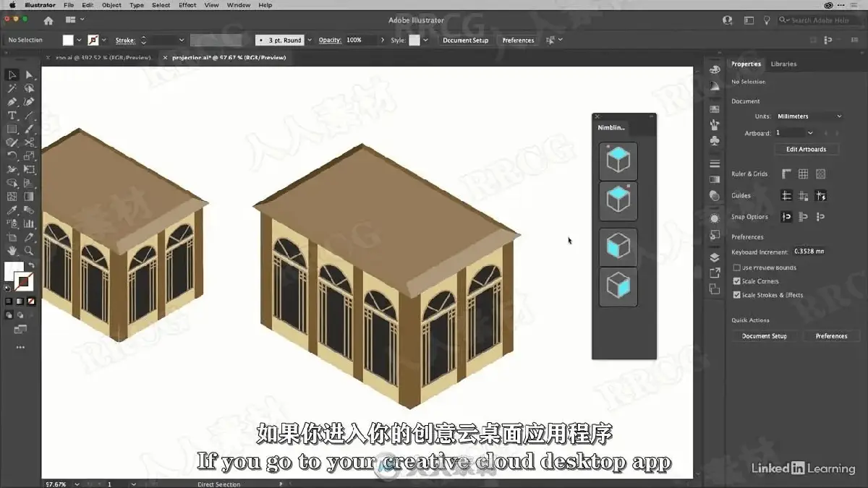Open the Units Millimeters dropdown
Image resolution: width=868 pixels, height=488 pixels.
(x=809, y=116)
